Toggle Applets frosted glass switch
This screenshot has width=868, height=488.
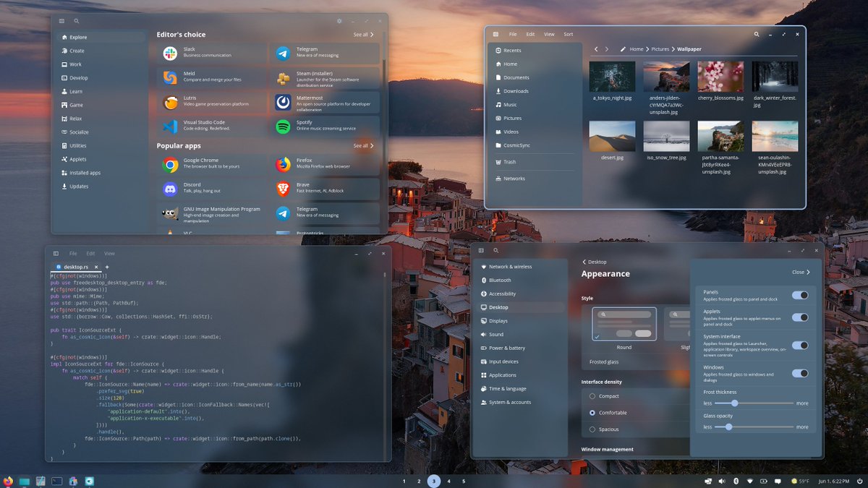point(800,317)
